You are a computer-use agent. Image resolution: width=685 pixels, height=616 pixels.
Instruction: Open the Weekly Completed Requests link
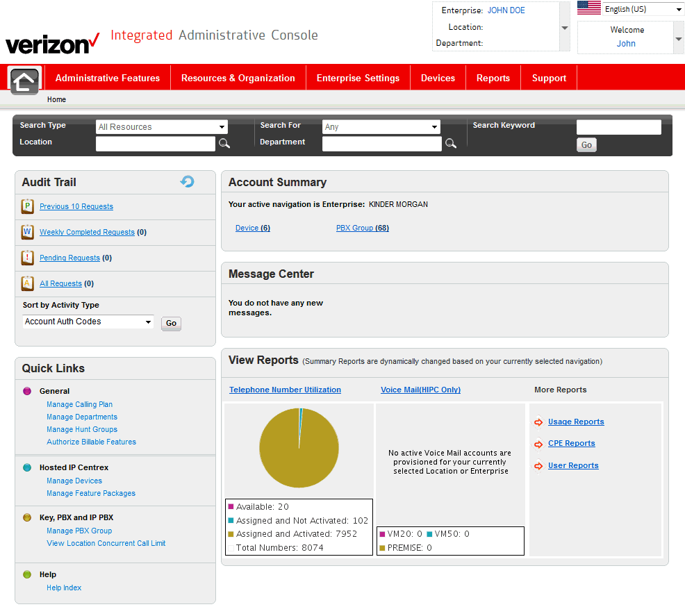pos(87,232)
